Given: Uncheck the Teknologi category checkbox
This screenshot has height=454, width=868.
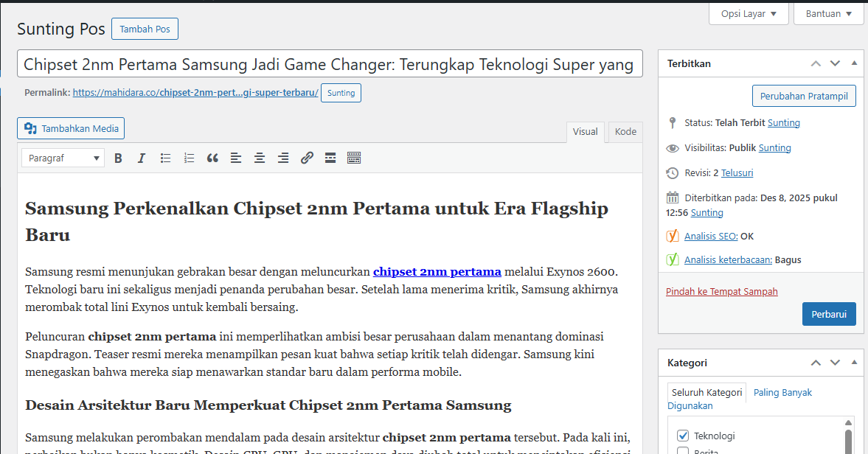Looking at the screenshot, I should pos(683,436).
